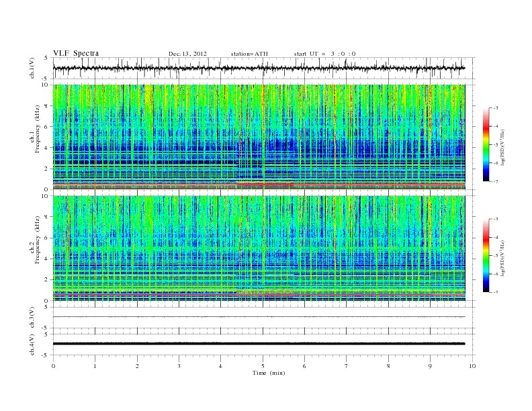Click the time axis tick label "0"
This screenshot has width=532, height=411.
click(53, 366)
